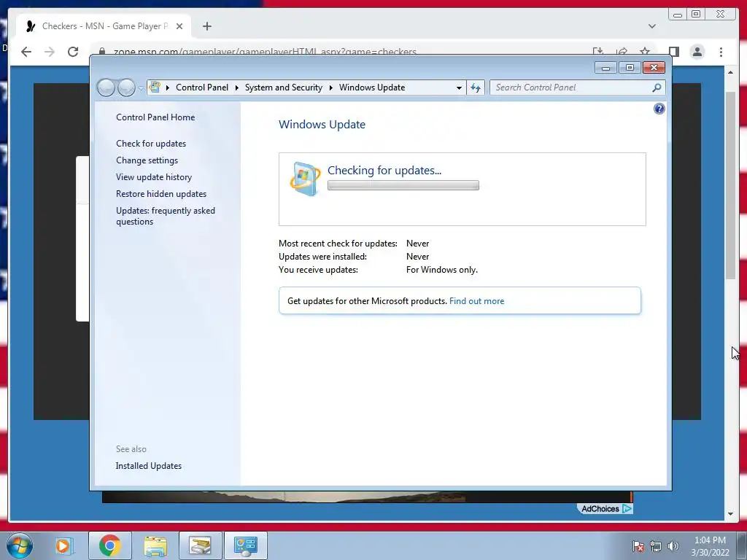The width and height of the screenshot is (747, 560).
Task: Click the 'Updates were installed:' label
Action: [322, 256]
